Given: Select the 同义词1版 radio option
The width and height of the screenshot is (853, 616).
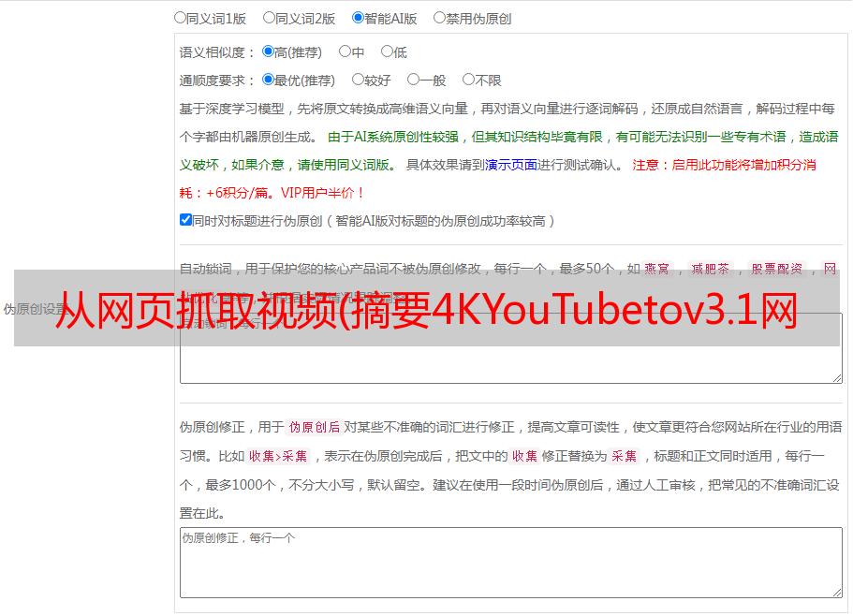Looking at the screenshot, I should click(x=180, y=18).
